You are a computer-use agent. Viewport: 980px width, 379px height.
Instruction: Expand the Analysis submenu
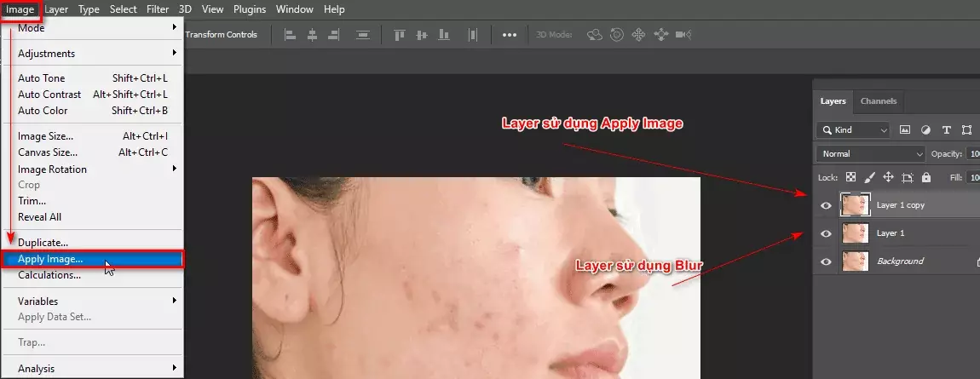pyautogui.click(x=93, y=369)
